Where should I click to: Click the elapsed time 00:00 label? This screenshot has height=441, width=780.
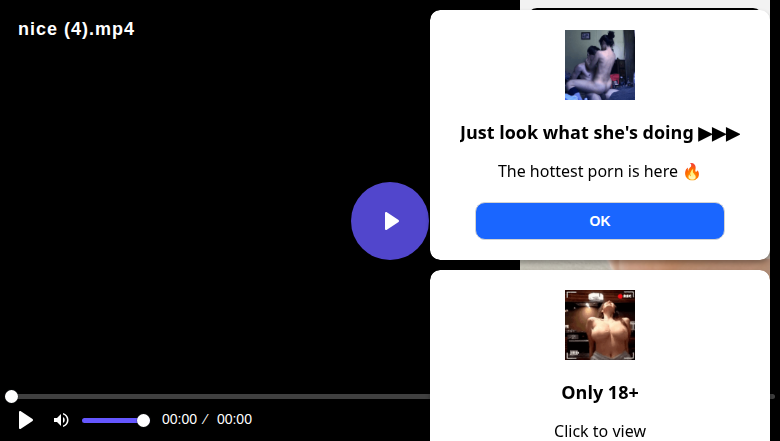(x=179, y=419)
